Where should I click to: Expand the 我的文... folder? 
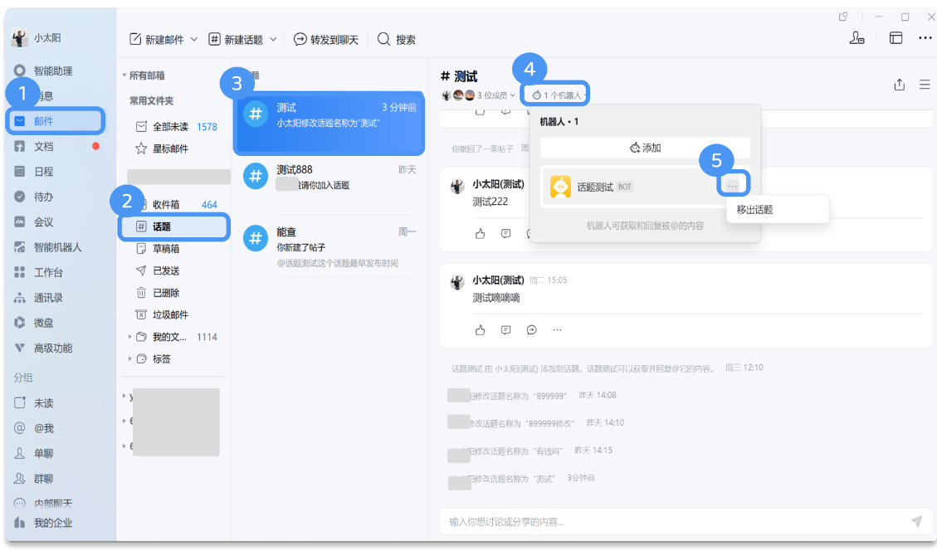pyautogui.click(x=129, y=337)
